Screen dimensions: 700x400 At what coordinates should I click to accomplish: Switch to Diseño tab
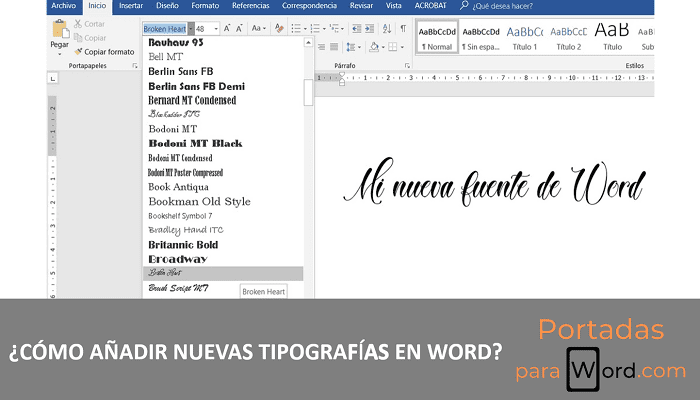[x=167, y=6]
